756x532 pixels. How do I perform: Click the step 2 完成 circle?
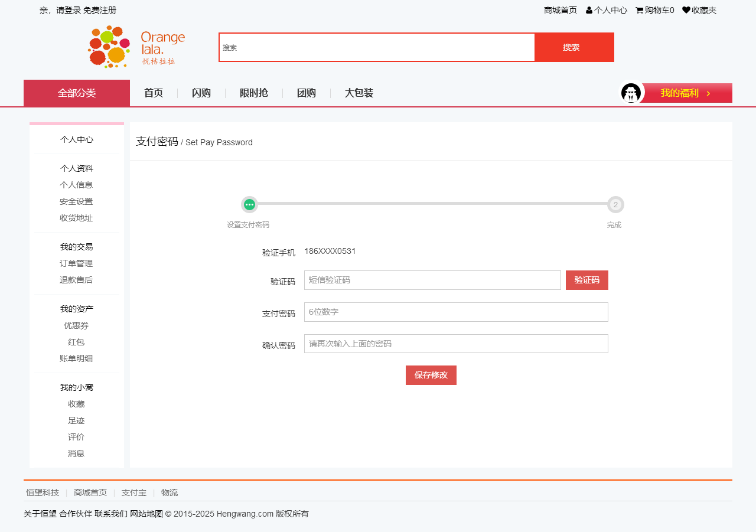tap(615, 204)
